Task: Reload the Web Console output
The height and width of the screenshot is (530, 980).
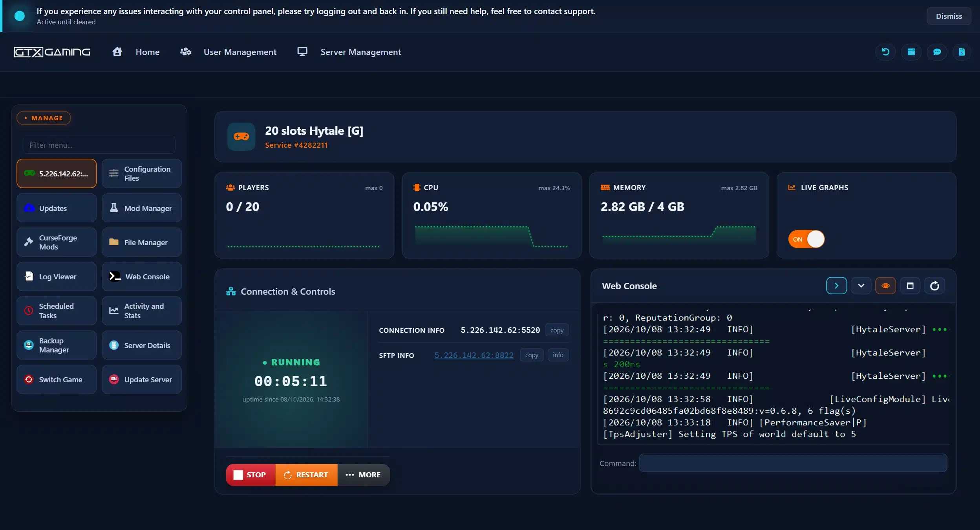Action: [x=934, y=286]
